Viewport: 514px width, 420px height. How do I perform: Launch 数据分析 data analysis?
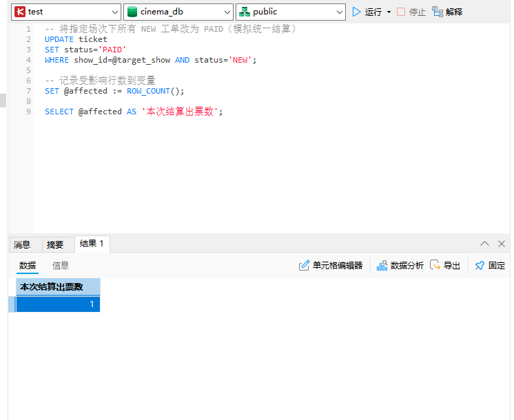click(x=400, y=265)
